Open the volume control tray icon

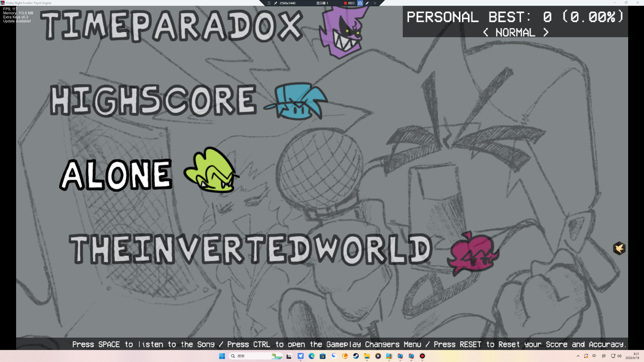click(x=619, y=356)
